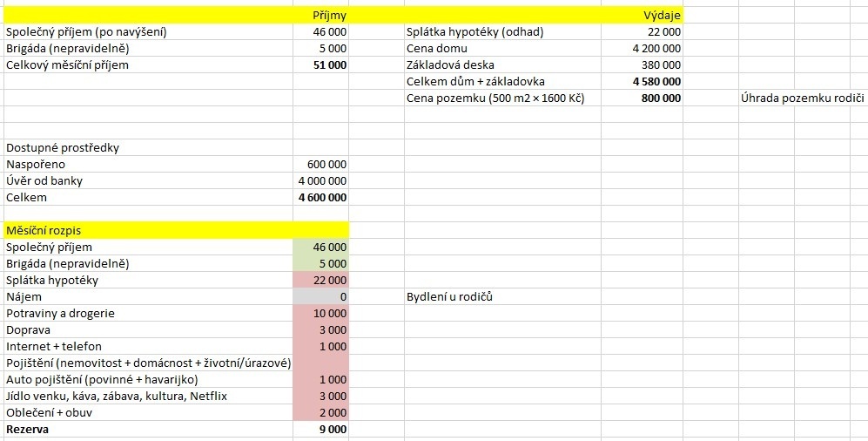Select the Cena domu value 4 200 000
This screenshot has height=441, width=868.
point(643,49)
